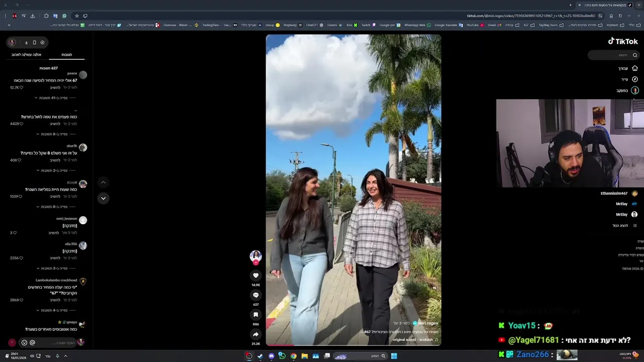Open the ChatGPT bookmark
Screen dimensions: 644x362
pyautogui.click(x=314, y=25)
